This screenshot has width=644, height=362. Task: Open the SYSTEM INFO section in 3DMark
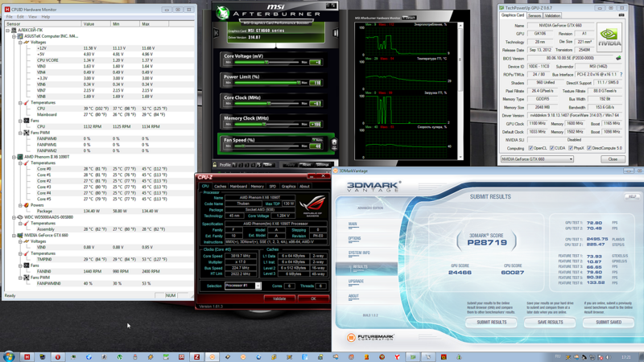(359, 253)
